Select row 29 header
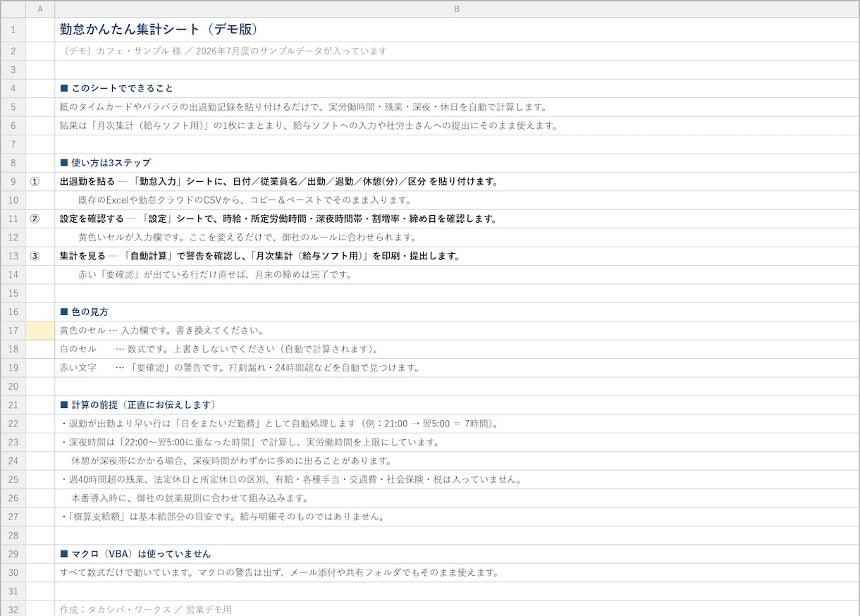The image size is (860, 616). (x=13, y=554)
